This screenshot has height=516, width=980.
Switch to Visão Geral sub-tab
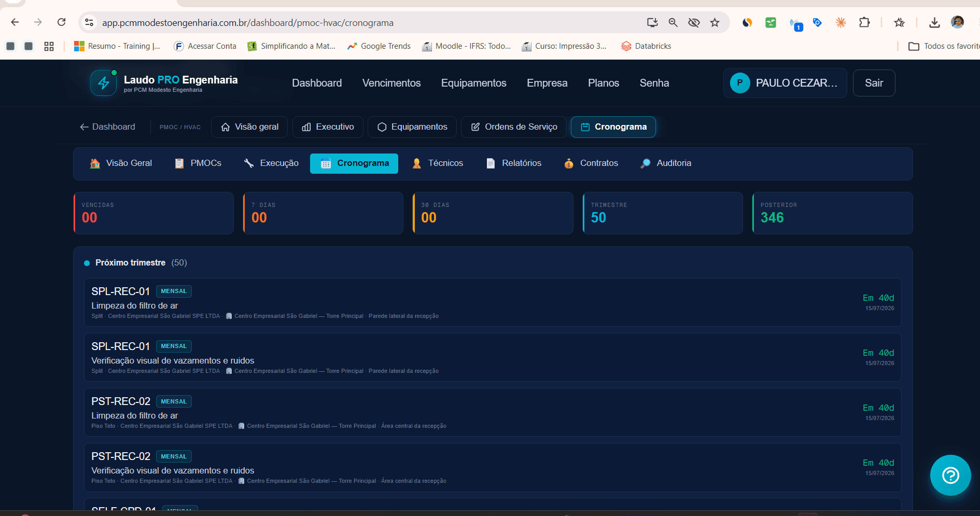pos(121,163)
